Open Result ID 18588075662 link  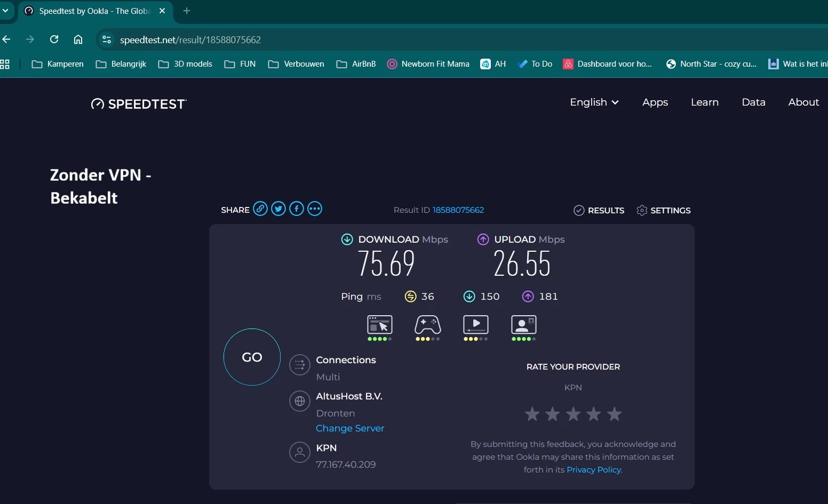coord(458,210)
